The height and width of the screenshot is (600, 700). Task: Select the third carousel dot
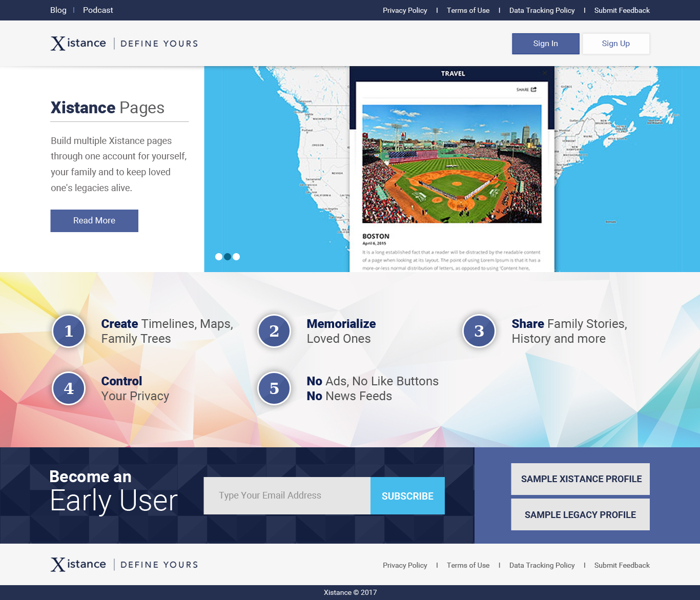pyautogui.click(x=236, y=257)
